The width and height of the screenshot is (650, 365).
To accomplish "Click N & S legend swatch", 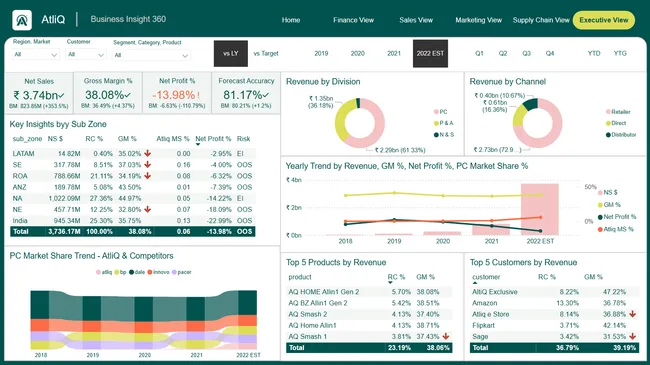I will coord(436,135).
